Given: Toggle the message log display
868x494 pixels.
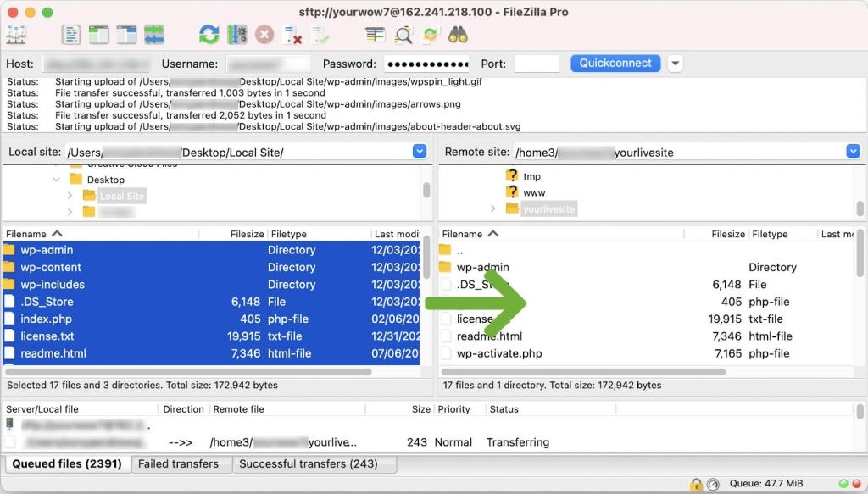Looking at the screenshot, I should (72, 35).
